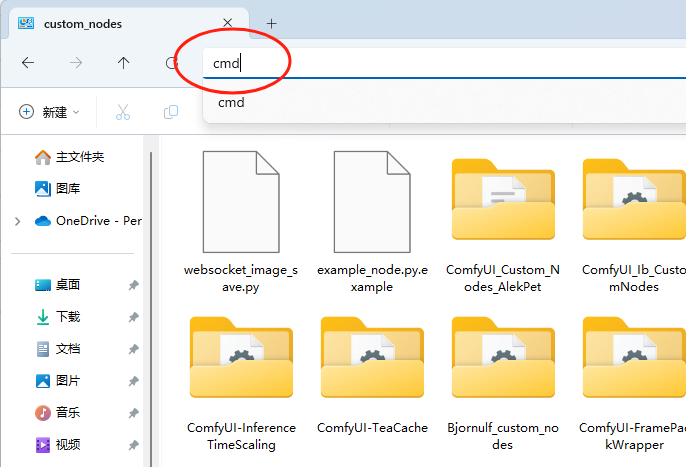Open 音乐 (Music) quick access
Image resolution: width=686 pixels, height=467 pixels.
tap(57, 413)
